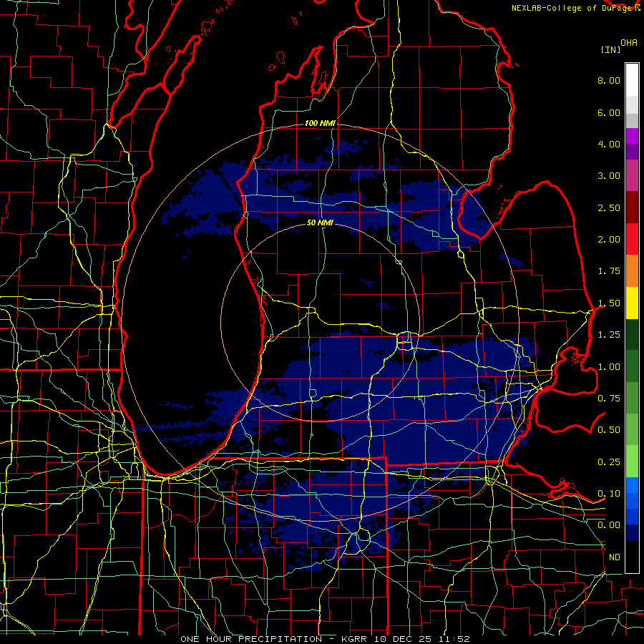Image resolution: width=644 pixels, height=644 pixels.
Task: Pick the white swatch at legend top
Action: pyautogui.click(x=632, y=80)
